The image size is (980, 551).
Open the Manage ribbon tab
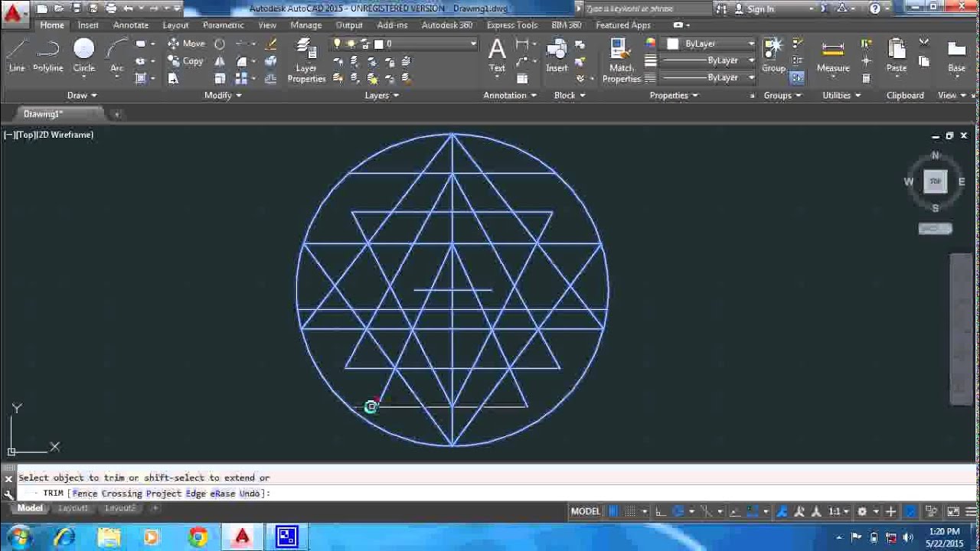click(305, 25)
